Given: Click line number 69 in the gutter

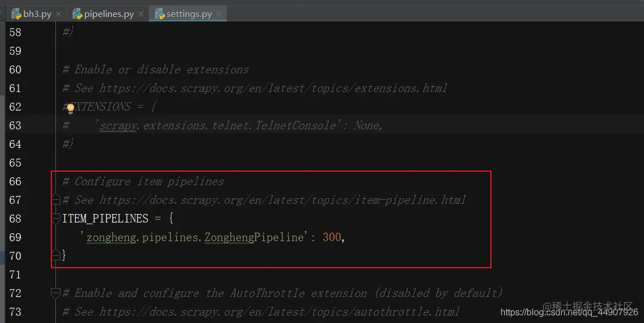Looking at the screenshot, I should coord(15,237).
